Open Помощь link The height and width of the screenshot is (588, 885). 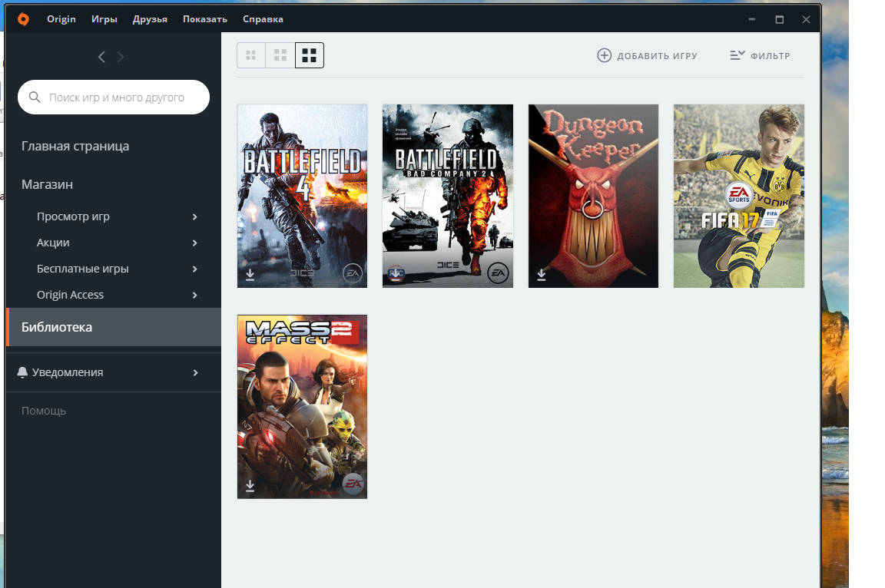[x=44, y=411]
